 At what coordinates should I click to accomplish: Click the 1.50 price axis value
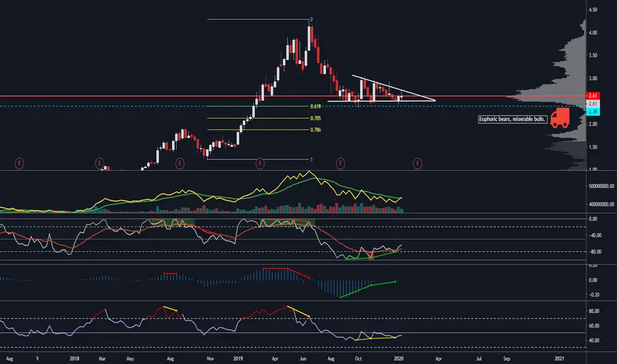coord(593,147)
